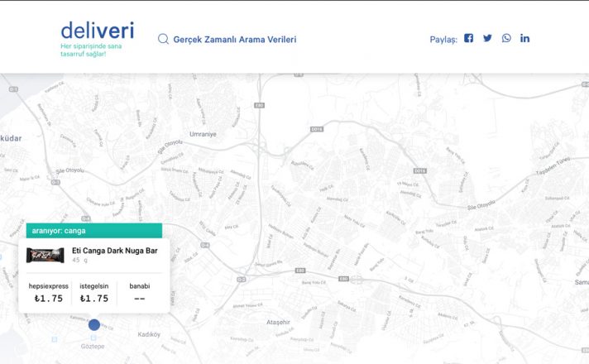This screenshot has height=364, width=589.
Task: Click the Göztepe station label
Action: pyautogui.click(x=93, y=347)
